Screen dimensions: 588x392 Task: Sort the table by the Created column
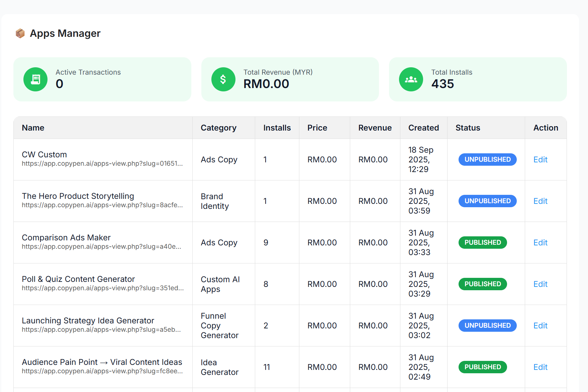click(x=423, y=128)
